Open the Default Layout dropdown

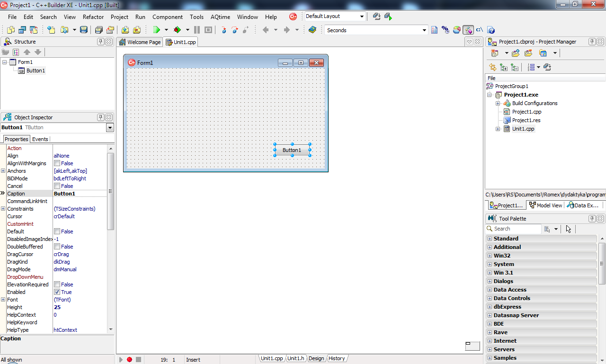362,17
